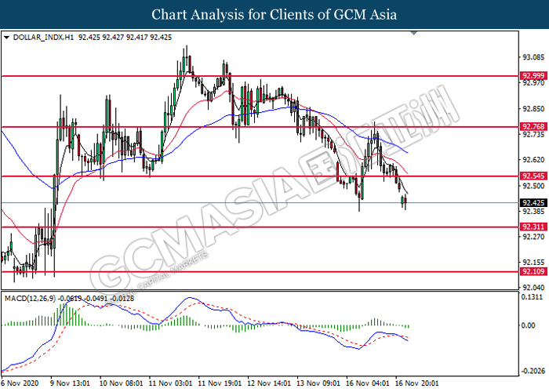Click the MACD(12,26,9) indicator label
Image resolution: width=549 pixels, height=392 pixels.
30,299
